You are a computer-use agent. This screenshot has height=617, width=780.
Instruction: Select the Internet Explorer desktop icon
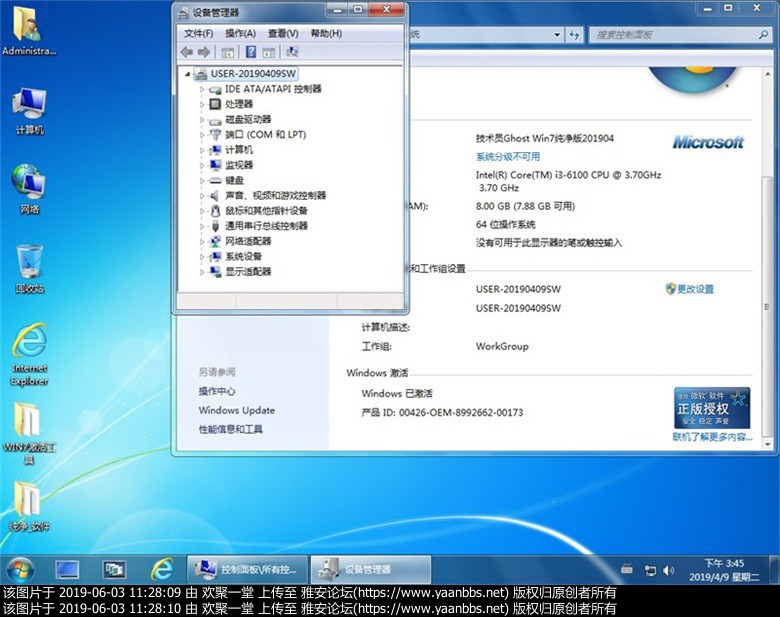click(x=29, y=354)
